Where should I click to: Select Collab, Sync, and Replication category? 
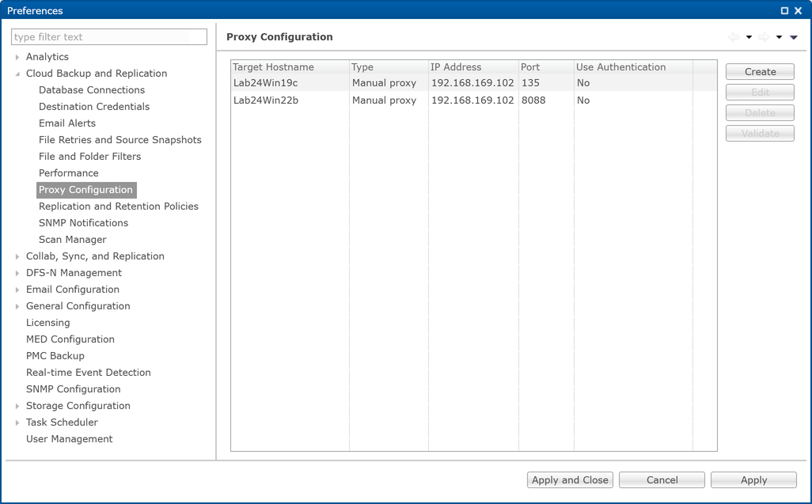(95, 256)
